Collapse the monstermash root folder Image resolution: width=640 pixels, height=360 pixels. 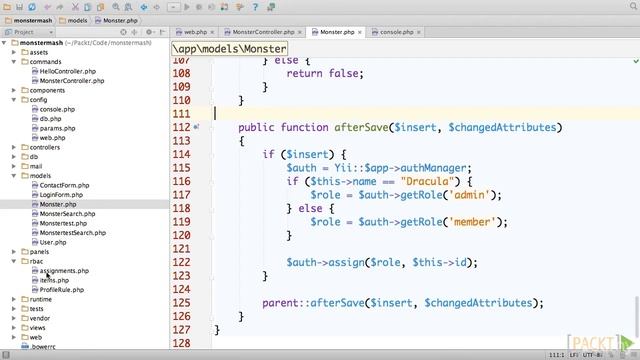tap(4, 42)
